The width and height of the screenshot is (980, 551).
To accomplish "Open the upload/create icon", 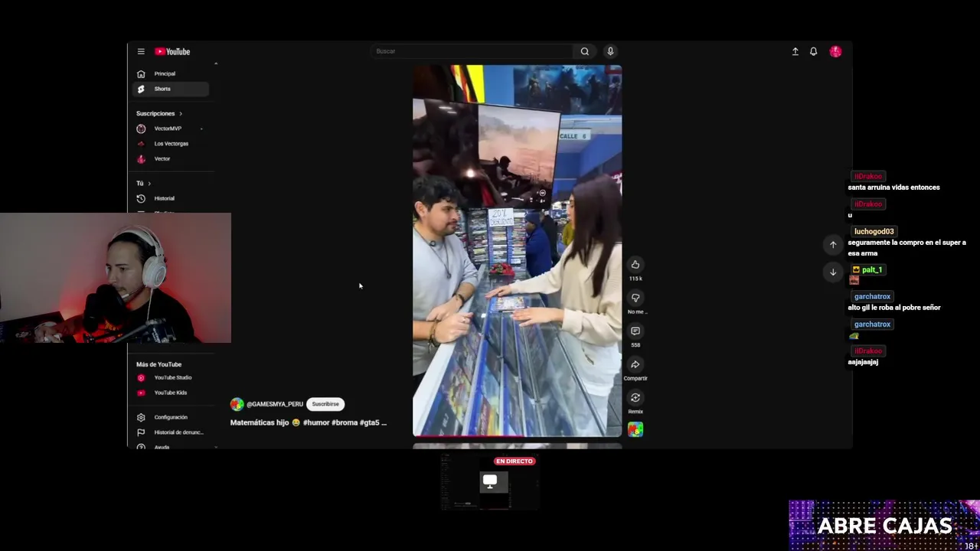I will click(795, 51).
